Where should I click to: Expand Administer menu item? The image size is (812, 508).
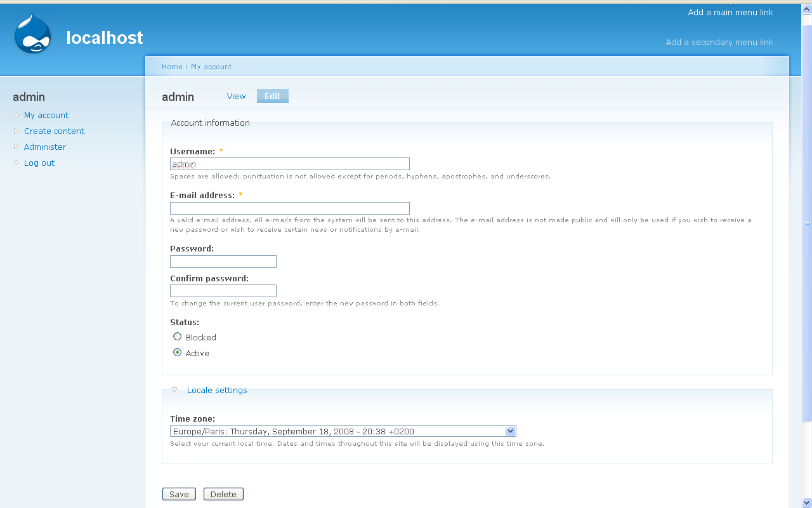pyautogui.click(x=45, y=147)
